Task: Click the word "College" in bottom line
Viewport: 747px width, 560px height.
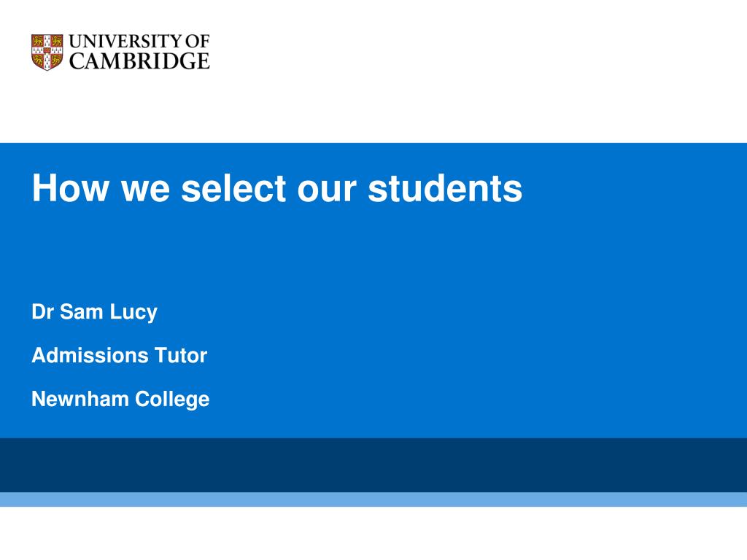Action: [x=172, y=400]
